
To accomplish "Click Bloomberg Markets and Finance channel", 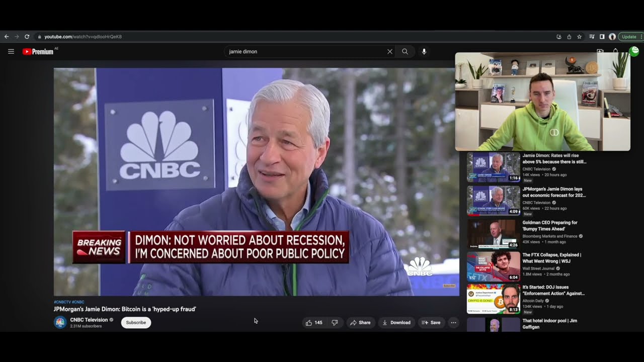I will click(550, 236).
